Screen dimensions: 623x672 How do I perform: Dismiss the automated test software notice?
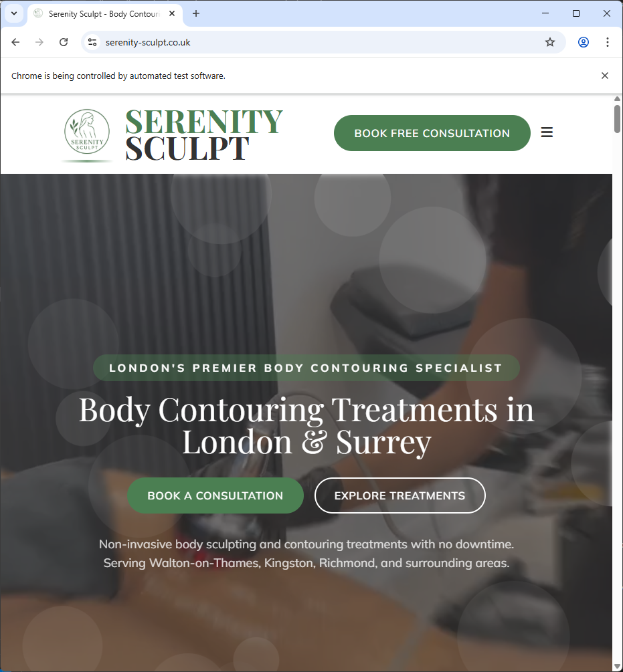tap(604, 76)
